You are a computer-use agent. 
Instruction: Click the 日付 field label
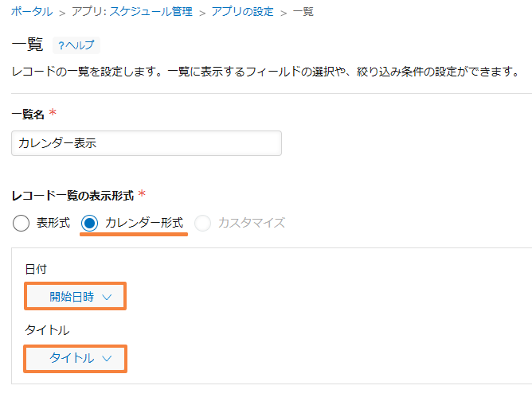(x=36, y=269)
